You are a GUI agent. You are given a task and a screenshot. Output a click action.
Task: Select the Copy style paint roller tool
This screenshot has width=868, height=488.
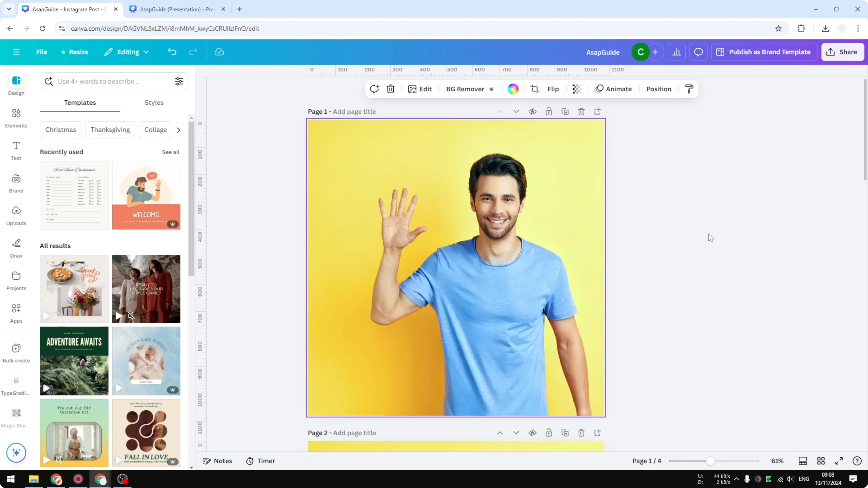(x=689, y=89)
